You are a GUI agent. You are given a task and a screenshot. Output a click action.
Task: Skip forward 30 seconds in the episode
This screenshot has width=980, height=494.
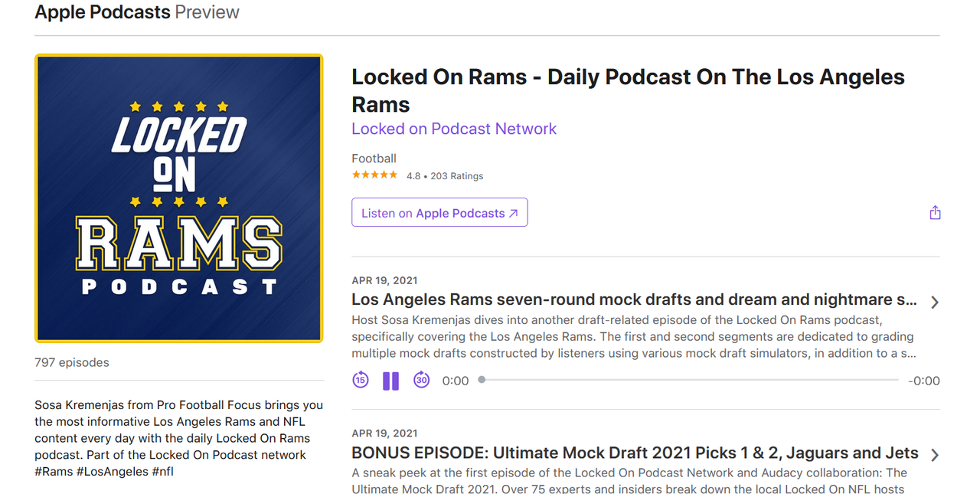[x=422, y=380]
